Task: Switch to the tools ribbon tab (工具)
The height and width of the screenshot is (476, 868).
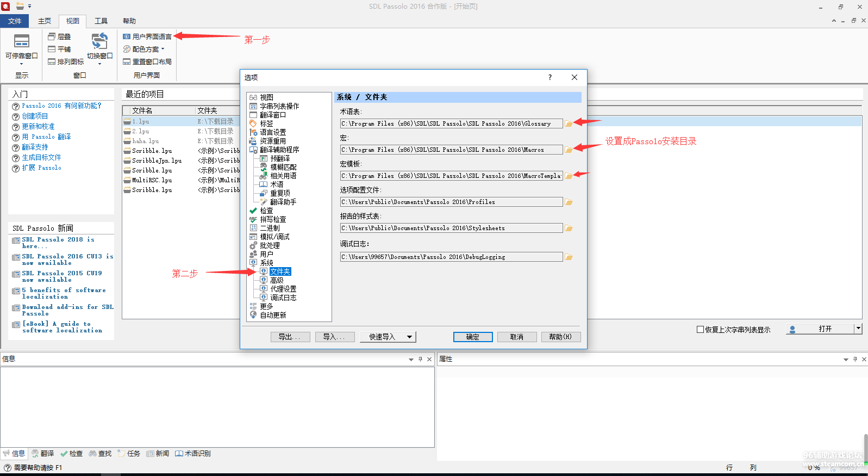Action: (x=101, y=21)
